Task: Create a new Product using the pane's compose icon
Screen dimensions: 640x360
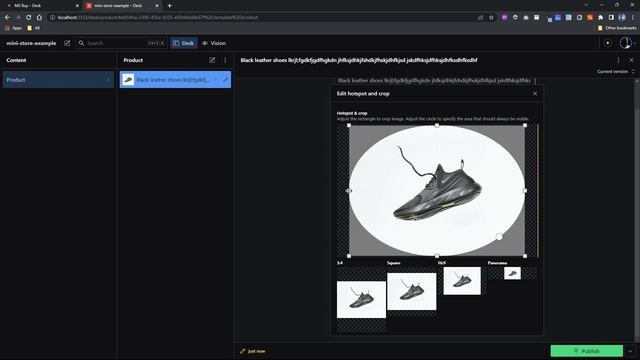Action: coord(212,60)
